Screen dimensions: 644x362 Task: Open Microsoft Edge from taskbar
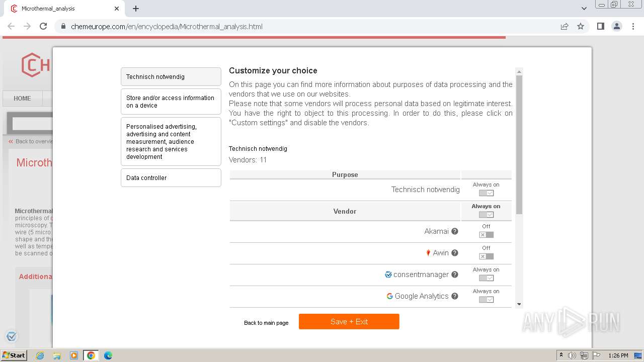(108, 355)
